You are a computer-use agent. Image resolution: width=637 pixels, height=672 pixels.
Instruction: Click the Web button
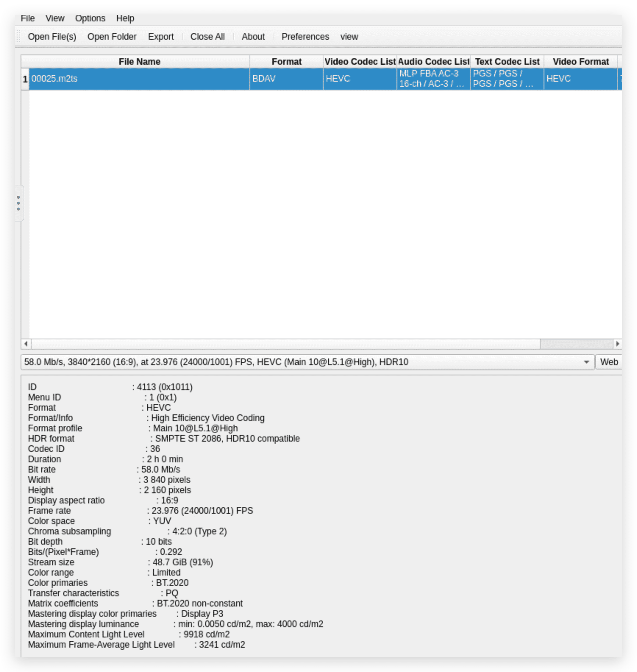tap(609, 362)
